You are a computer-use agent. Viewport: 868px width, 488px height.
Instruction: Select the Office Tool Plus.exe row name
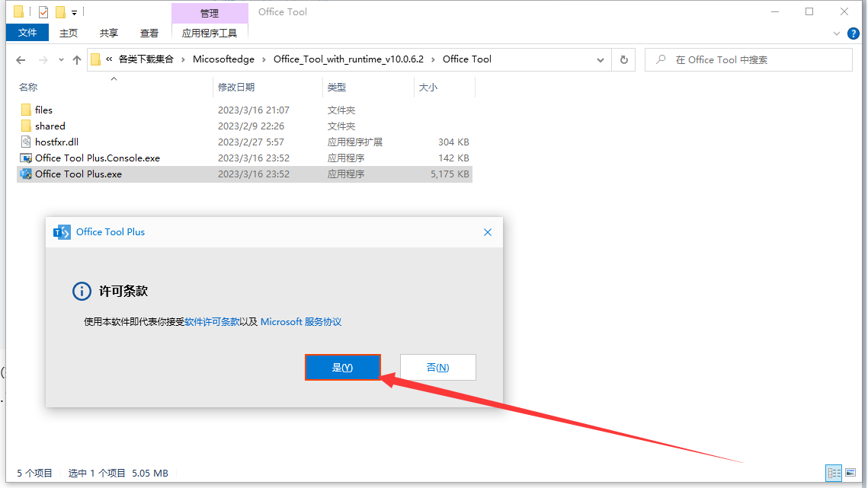[78, 174]
